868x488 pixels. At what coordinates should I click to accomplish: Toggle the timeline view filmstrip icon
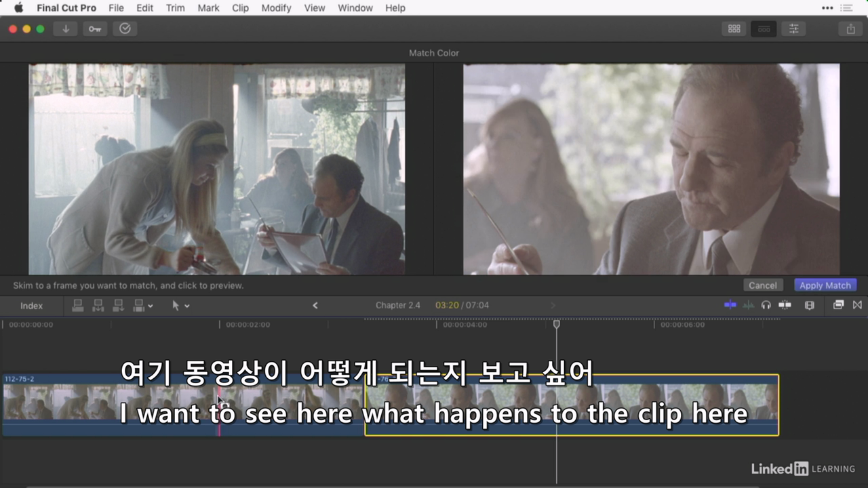(764, 28)
